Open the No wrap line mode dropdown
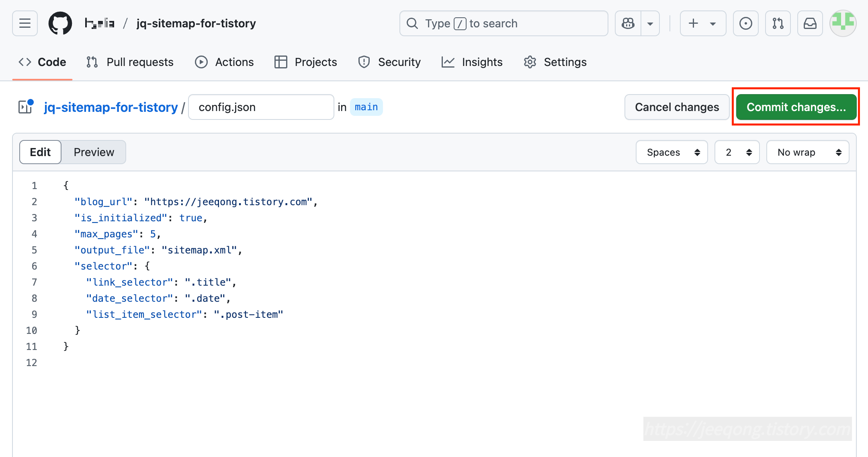The height and width of the screenshot is (457, 868). point(808,152)
